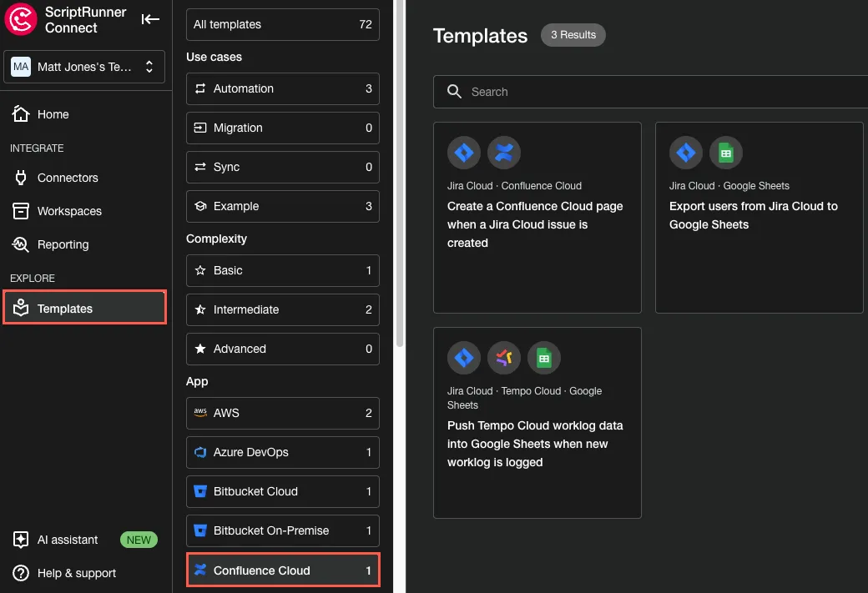
Task: Click the Basic outline star icon
Action: pyautogui.click(x=200, y=270)
